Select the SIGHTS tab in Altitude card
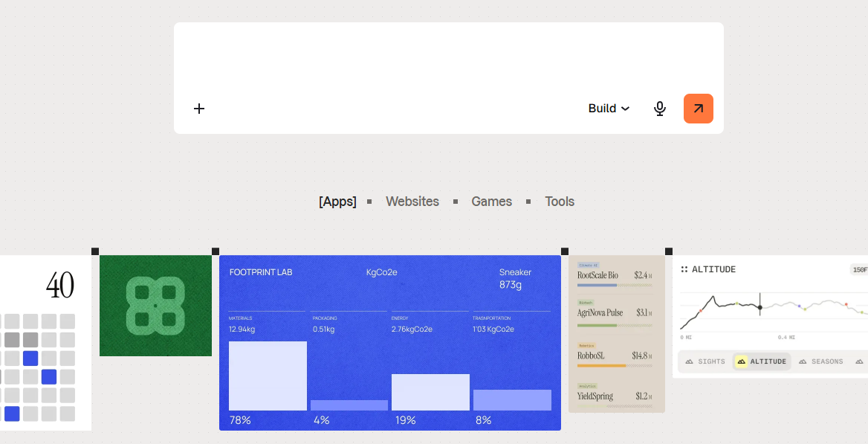 click(705, 361)
